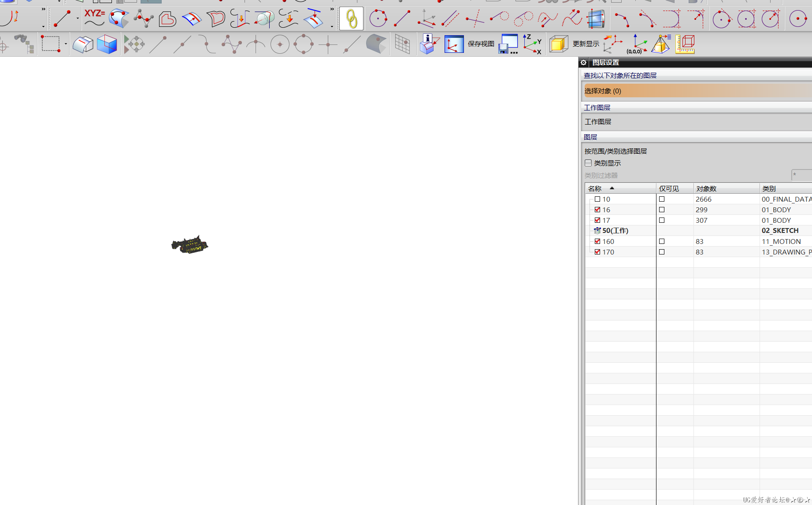Click the measuring ruler with cube icon
The image size is (812, 505).
tap(685, 44)
